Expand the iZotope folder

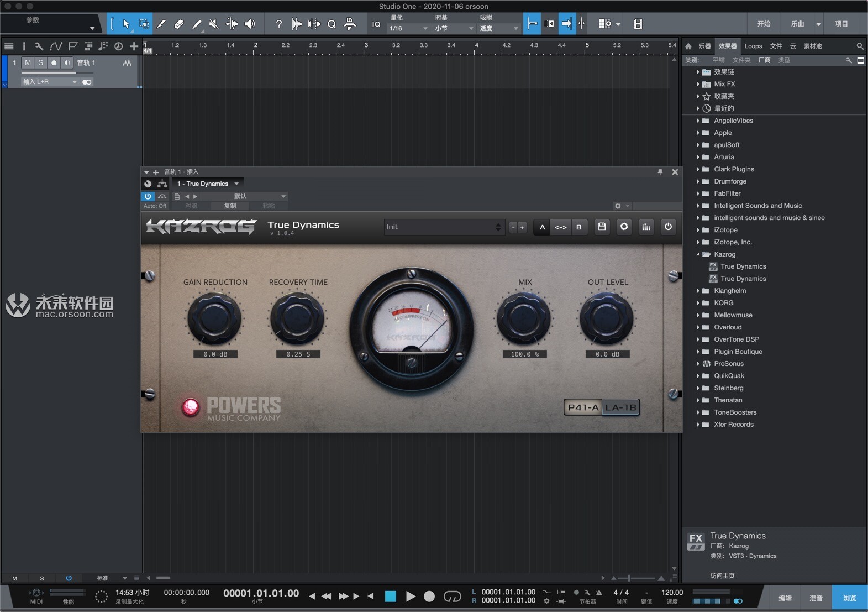pyautogui.click(x=698, y=230)
